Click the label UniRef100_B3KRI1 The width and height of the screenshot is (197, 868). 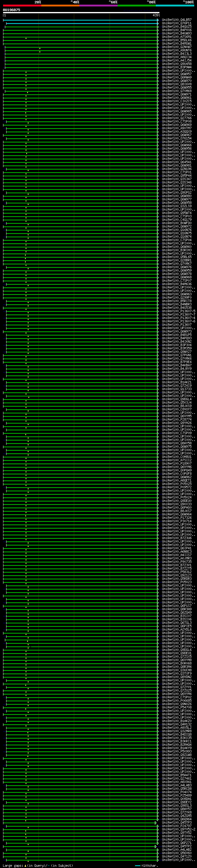point(177,741)
